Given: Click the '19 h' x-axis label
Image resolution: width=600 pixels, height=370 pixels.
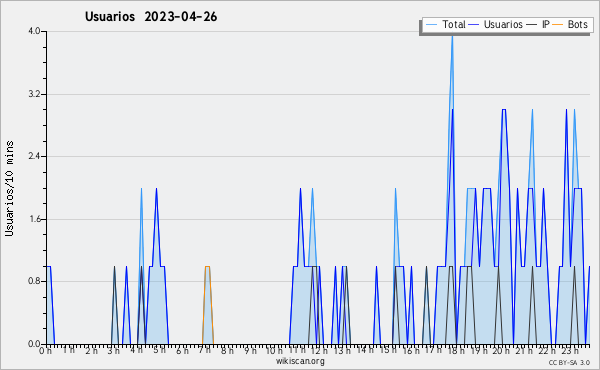Looking at the screenshot, I should coord(478,350).
